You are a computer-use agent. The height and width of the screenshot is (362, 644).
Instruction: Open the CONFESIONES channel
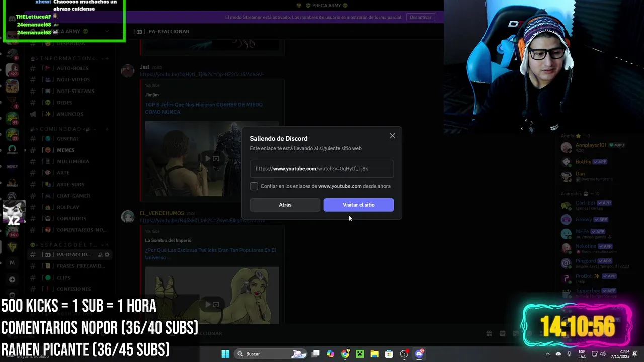coord(69,289)
